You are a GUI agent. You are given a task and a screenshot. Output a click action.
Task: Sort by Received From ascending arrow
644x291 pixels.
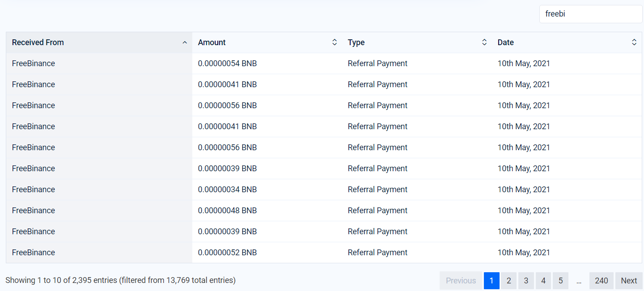pyautogui.click(x=185, y=42)
